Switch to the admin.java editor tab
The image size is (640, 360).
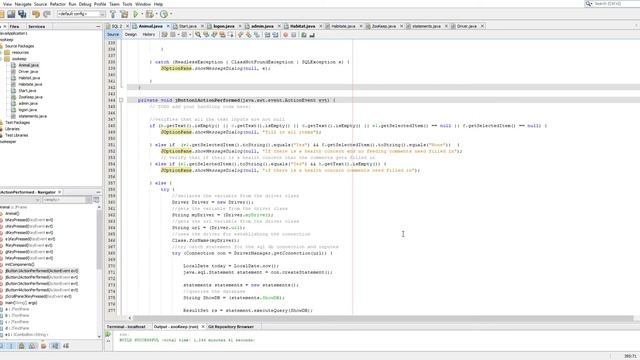(x=262, y=26)
